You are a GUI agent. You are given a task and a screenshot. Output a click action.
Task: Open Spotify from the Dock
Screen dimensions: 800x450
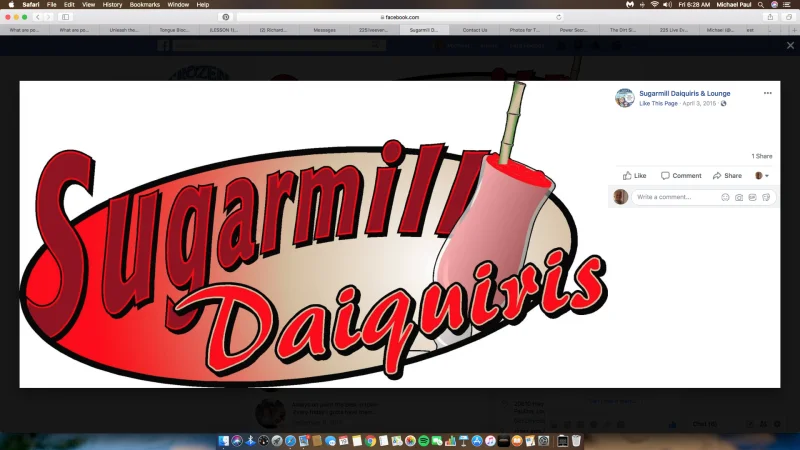[x=423, y=440]
